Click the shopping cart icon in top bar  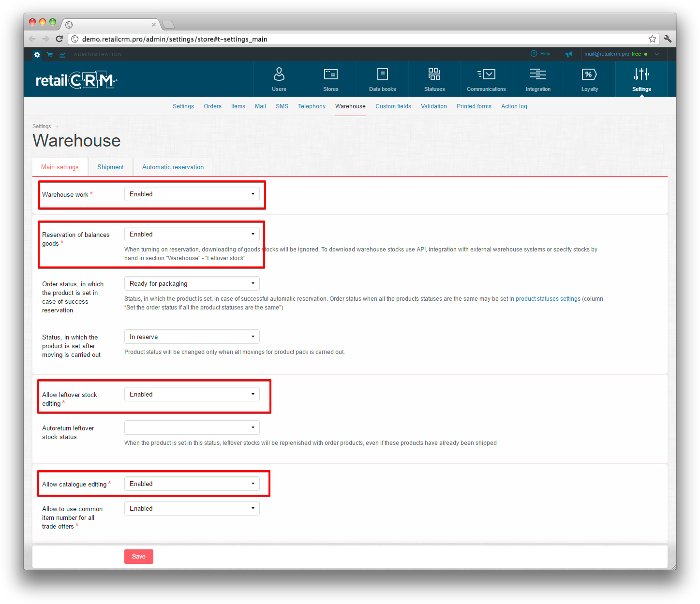[50, 55]
